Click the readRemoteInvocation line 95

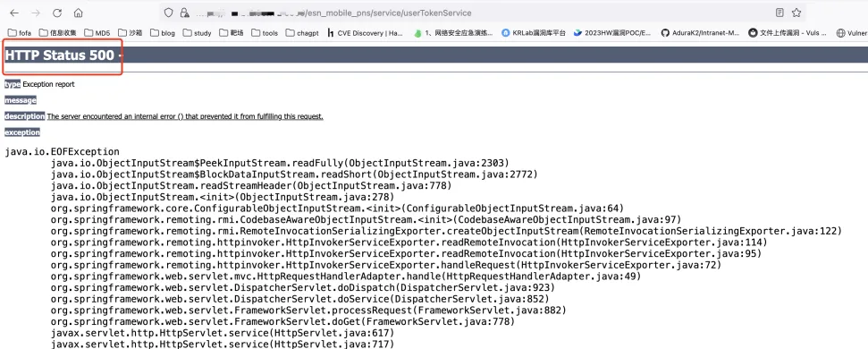point(407,253)
